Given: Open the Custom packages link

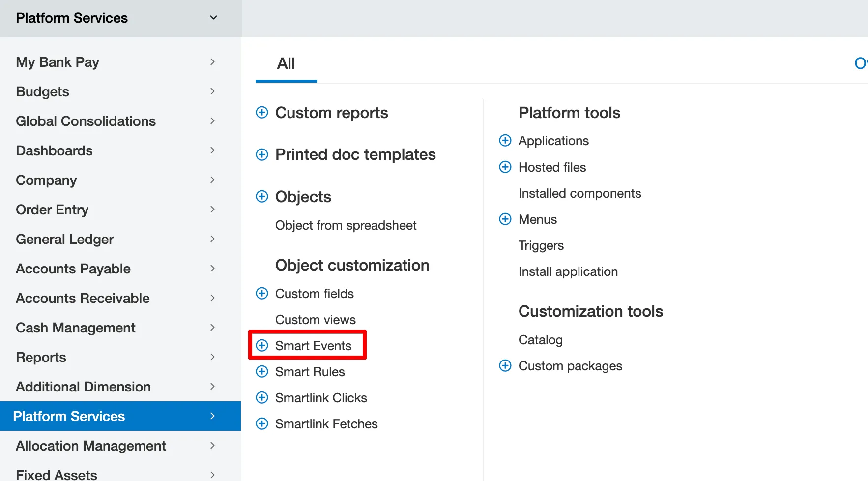Looking at the screenshot, I should coord(570,366).
